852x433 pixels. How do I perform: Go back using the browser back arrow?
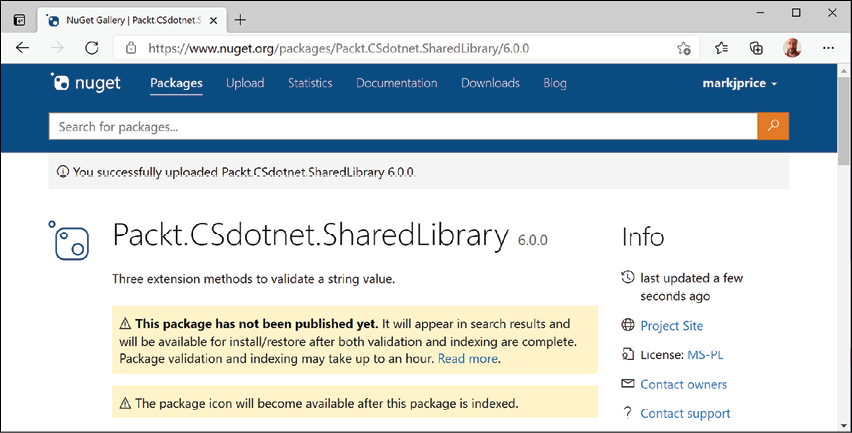[23, 47]
